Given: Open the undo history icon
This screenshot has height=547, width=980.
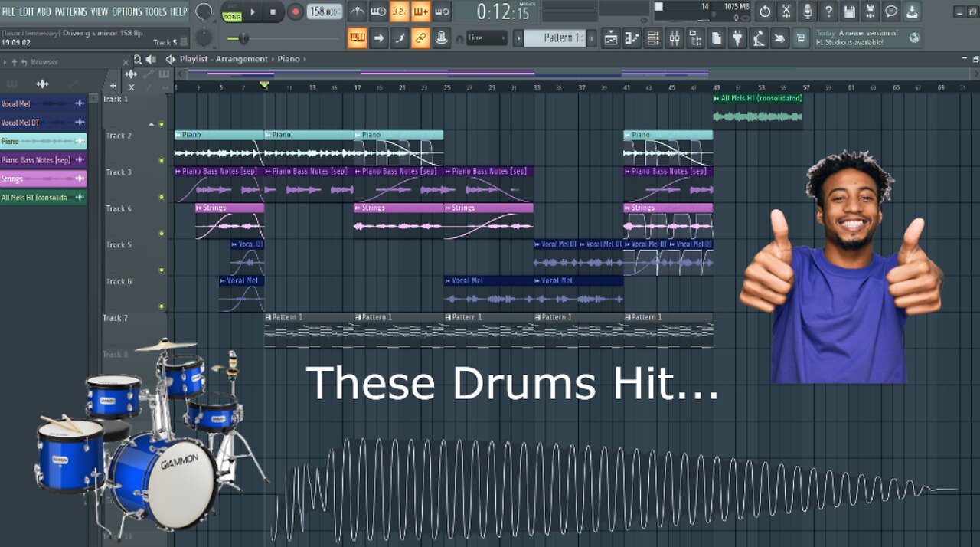Looking at the screenshot, I should (765, 11).
